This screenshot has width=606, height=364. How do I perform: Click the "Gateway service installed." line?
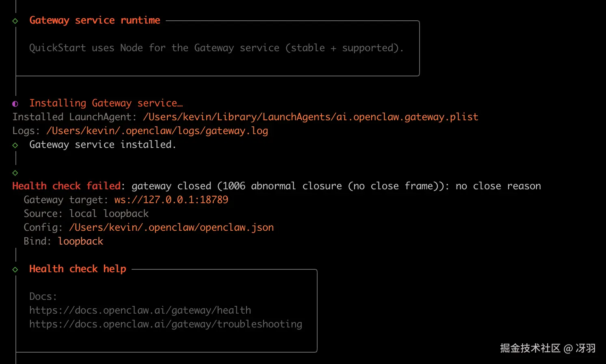(103, 145)
